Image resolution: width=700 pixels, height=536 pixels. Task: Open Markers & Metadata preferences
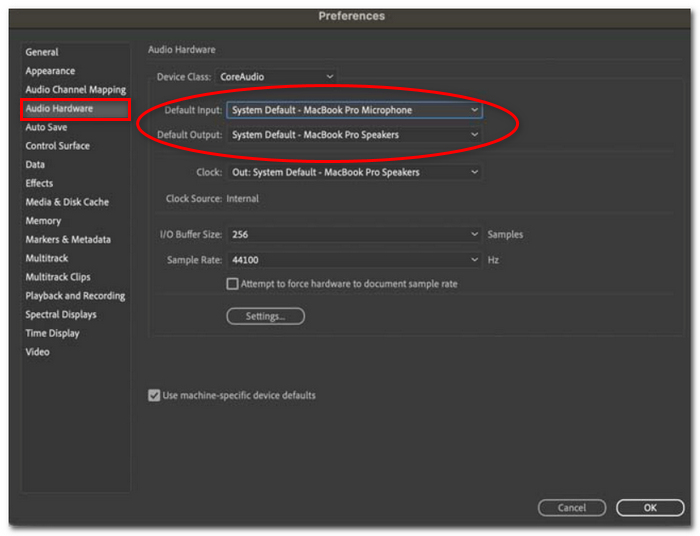click(68, 240)
